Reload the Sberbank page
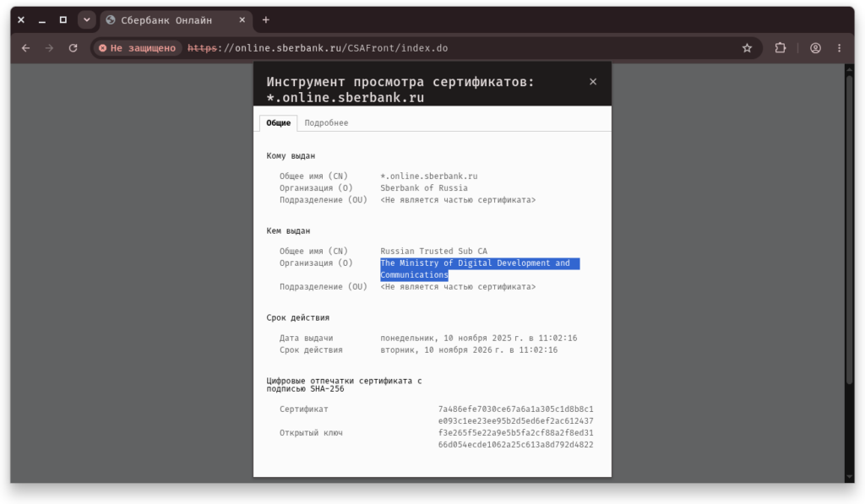Viewport: 865px width, 504px height. coord(73,48)
